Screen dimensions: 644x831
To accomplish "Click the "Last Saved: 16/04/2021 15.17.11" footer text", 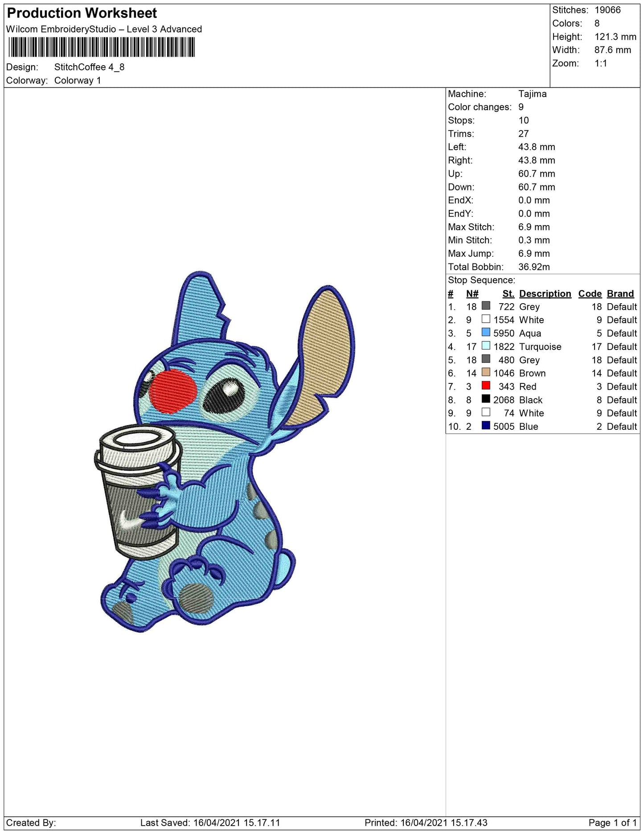I will 210,823.
